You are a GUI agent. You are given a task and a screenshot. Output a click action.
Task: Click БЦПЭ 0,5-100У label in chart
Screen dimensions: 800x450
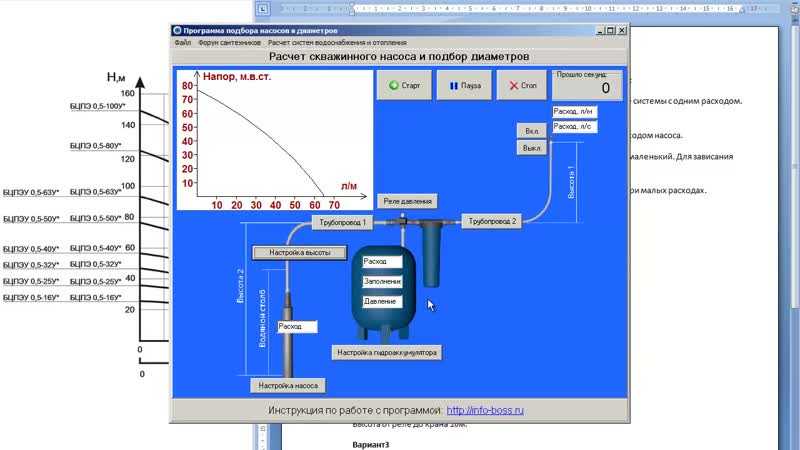(97, 106)
